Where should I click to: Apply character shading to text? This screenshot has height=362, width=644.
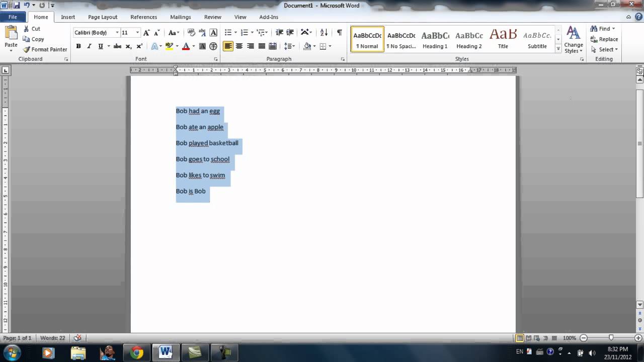pos(202,46)
